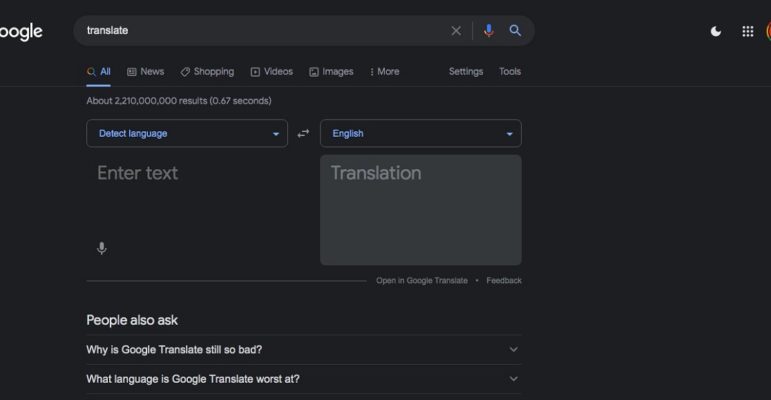
Task: Switch to the Videos tab
Action: click(x=272, y=72)
